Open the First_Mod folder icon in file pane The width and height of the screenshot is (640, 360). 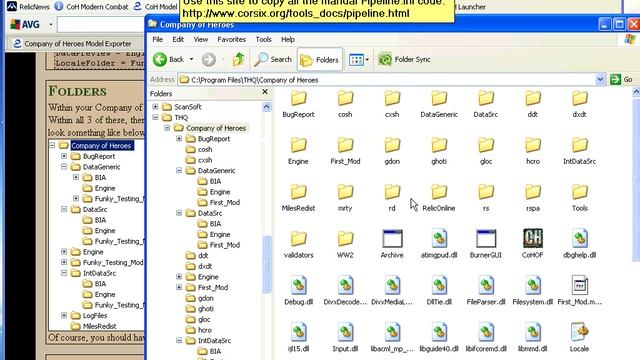point(345,145)
